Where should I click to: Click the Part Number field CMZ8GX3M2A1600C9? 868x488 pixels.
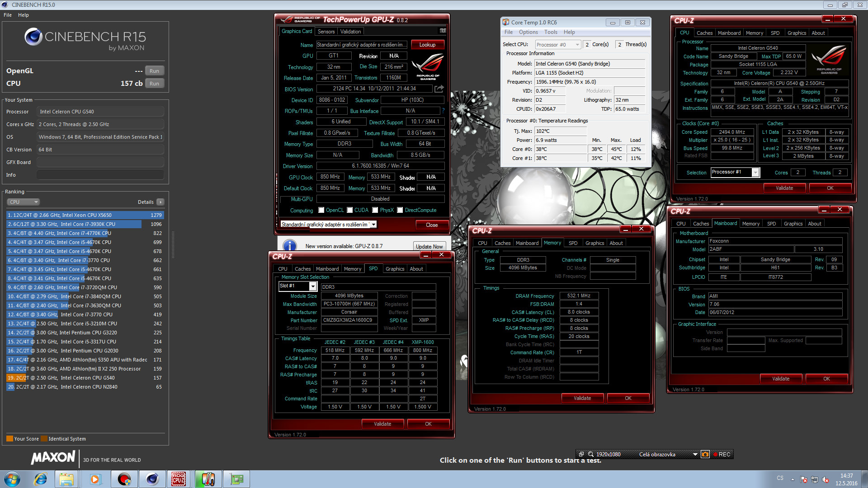[348, 320]
